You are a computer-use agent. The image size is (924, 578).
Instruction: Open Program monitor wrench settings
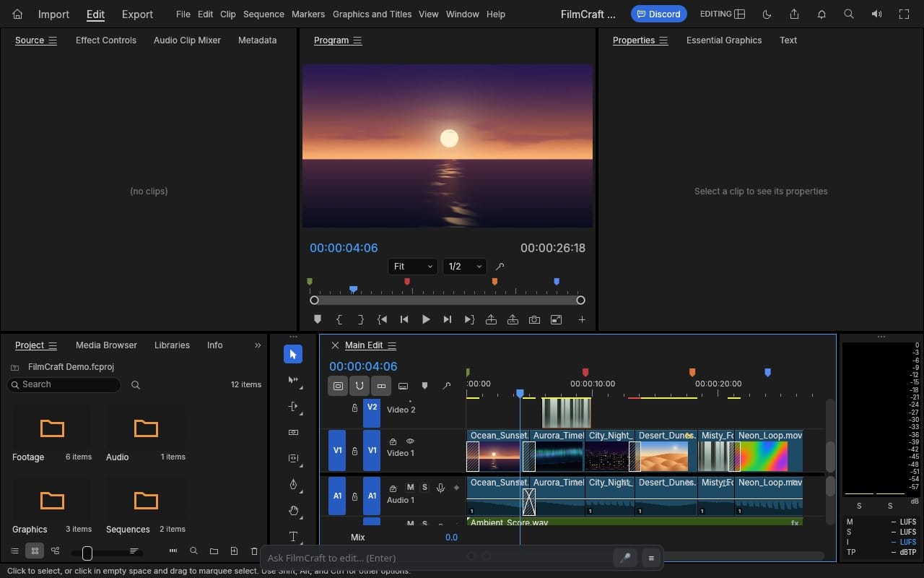(x=500, y=267)
